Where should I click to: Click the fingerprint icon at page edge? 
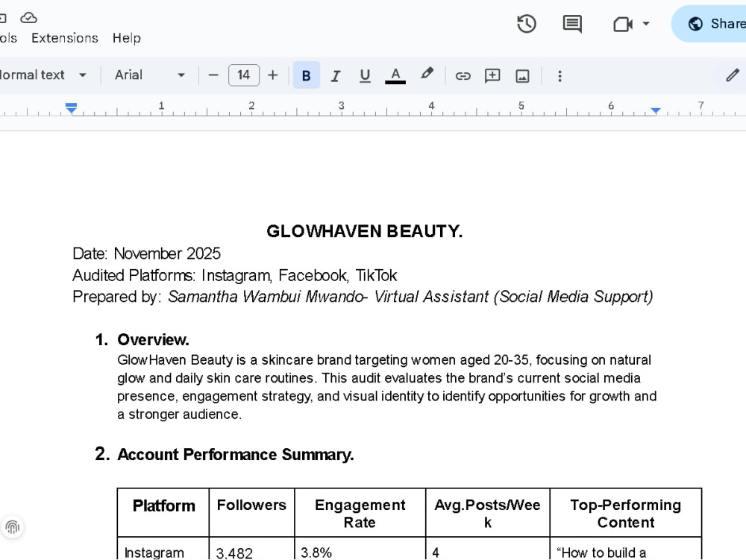tap(13, 526)
